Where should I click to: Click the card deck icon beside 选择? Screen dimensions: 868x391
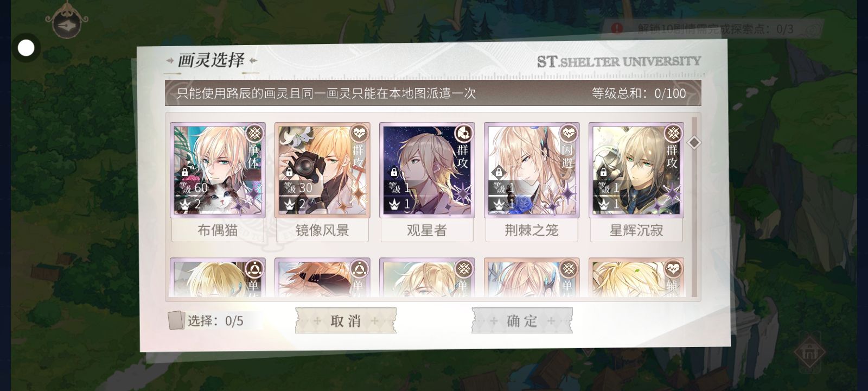(176, 320)
